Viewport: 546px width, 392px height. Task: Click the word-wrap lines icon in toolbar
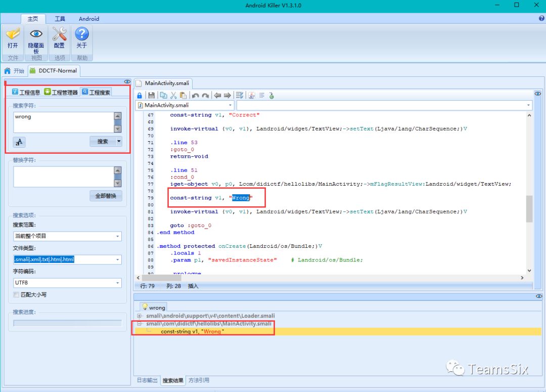pyautogui.click(x=240, y=96)
